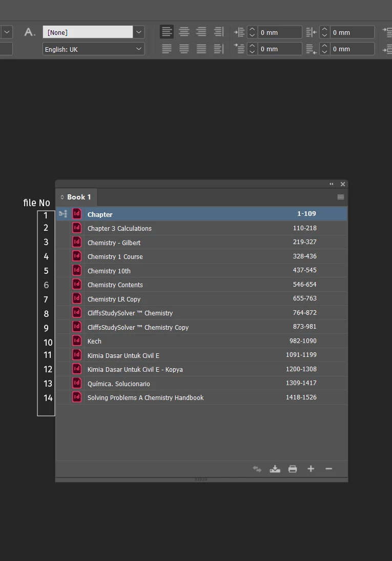Increase last line indent with up arrow
392x561 pixels.
(324, 46)
